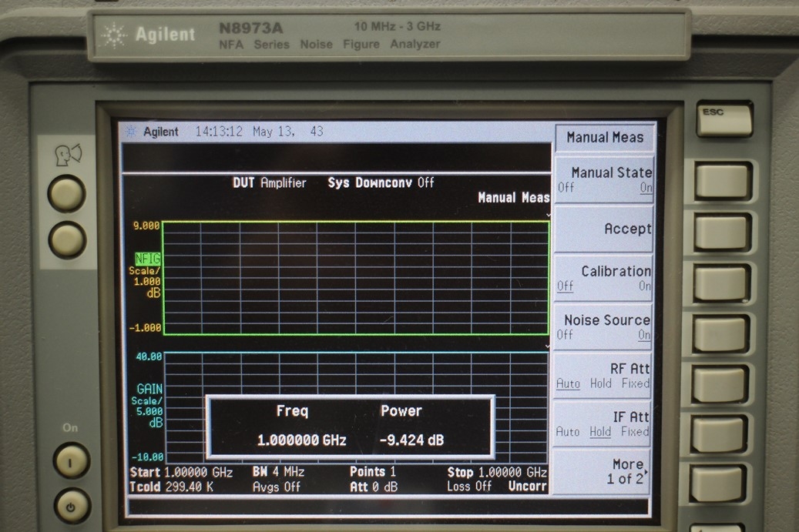
Task: Click the Start 1.00000 GHz readout
Action: tap(181, 473)
